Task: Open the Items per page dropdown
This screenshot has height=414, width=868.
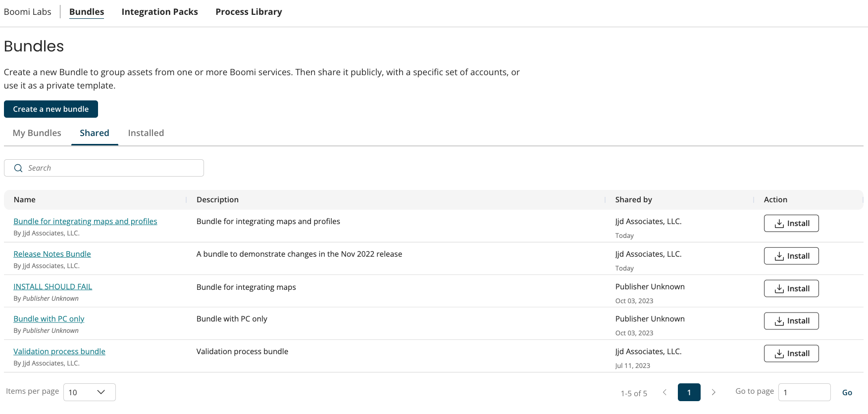Action: click(90, 392)
